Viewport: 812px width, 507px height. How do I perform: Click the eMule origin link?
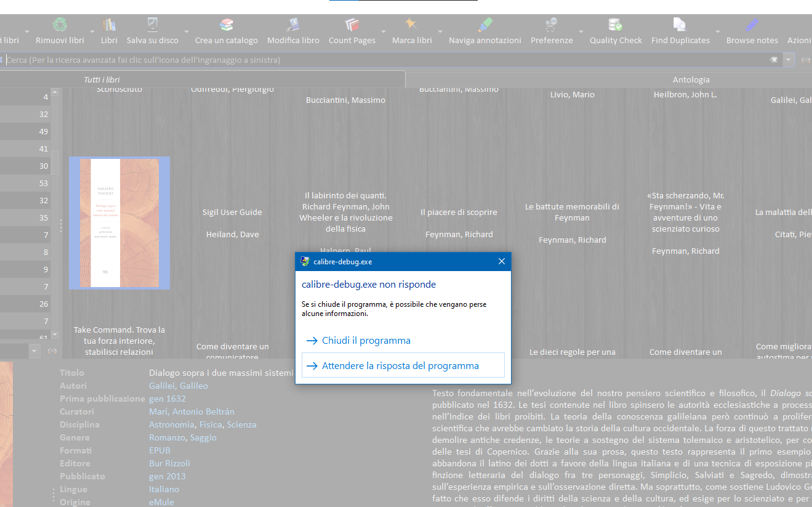pos(161,502)
